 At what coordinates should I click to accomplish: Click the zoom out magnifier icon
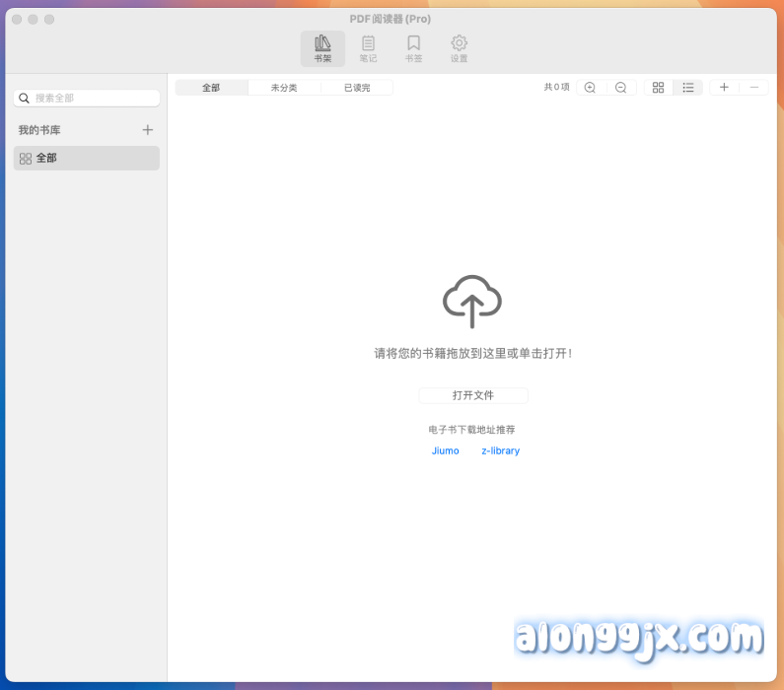point(620,88)
